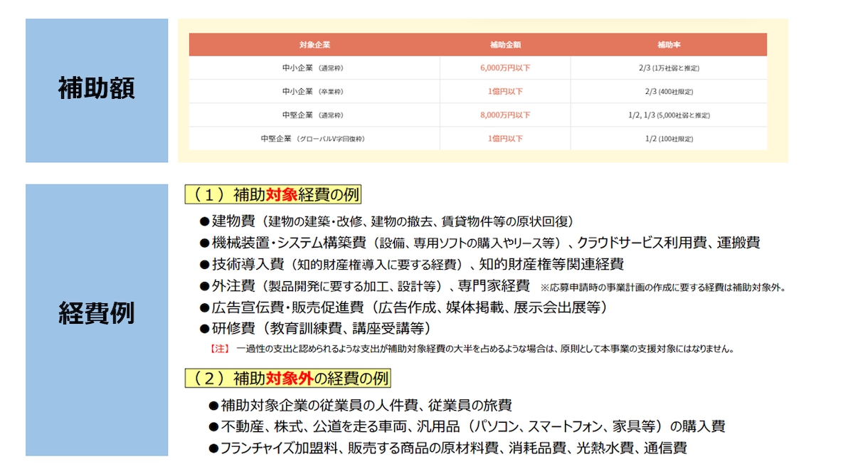Click the 【注】 一過性の支出 note line

(x=472, y=349)
